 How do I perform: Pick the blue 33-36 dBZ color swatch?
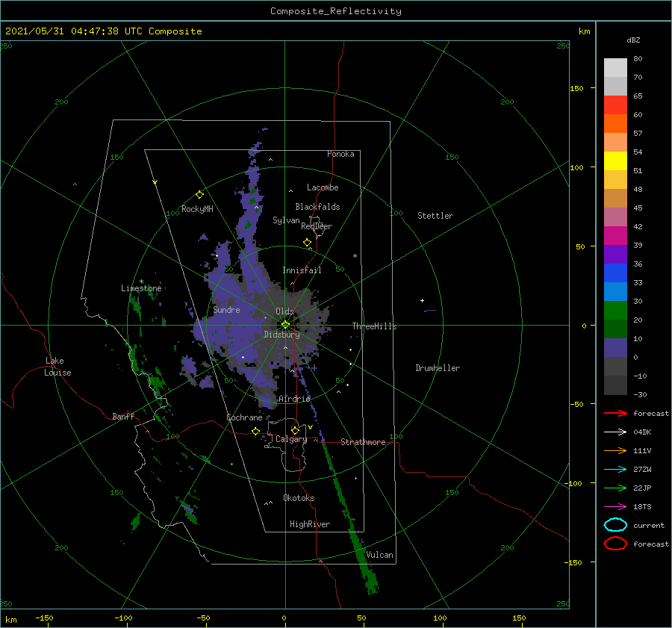(615, 273)
